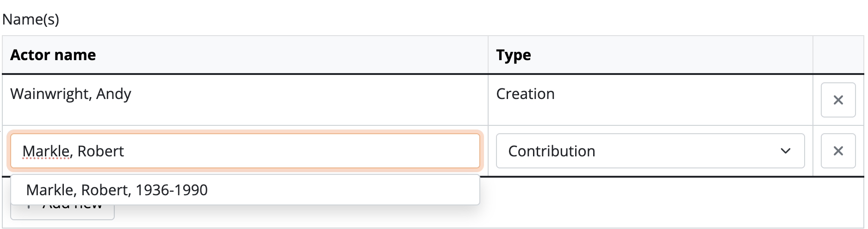
Task: Click the Actor name column header
Action: coord(53,55)
